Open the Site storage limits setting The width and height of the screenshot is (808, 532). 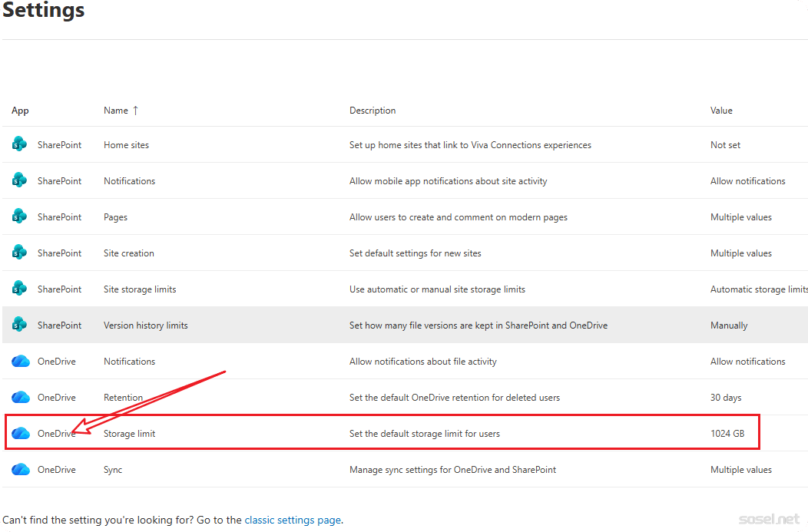pos(140,289)
